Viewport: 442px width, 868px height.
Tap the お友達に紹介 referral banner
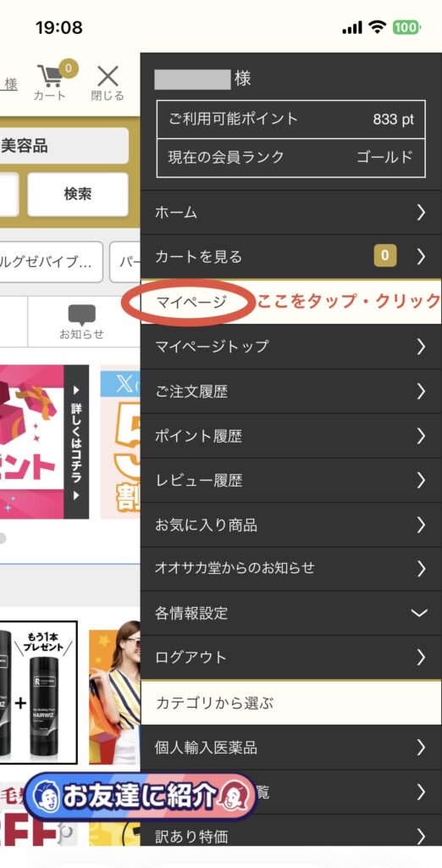139,797
